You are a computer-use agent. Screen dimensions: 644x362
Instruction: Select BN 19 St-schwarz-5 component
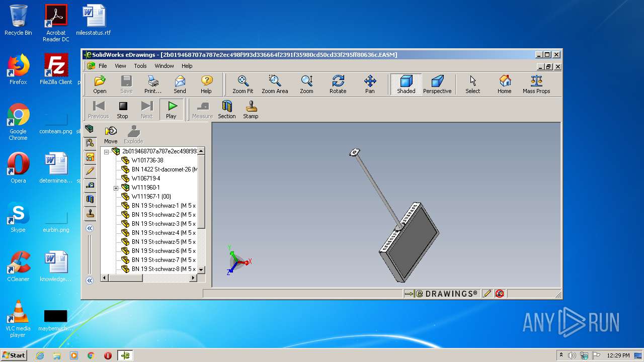[x=164, y=242]
